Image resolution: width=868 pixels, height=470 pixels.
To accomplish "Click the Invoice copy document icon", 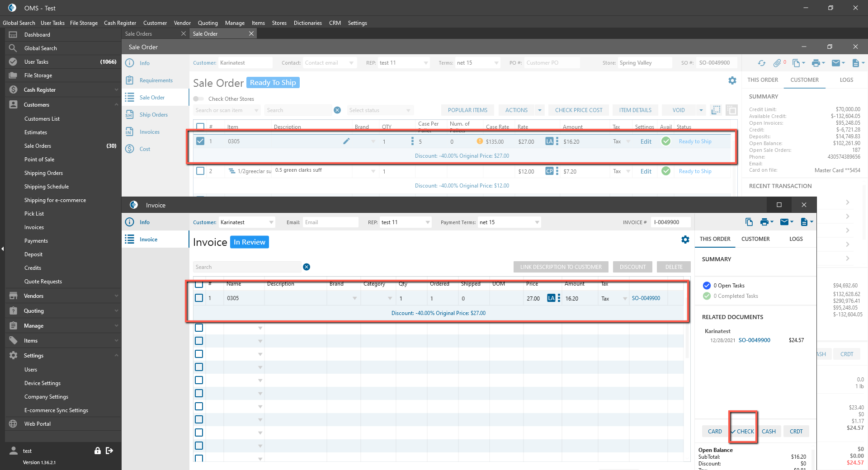I will (x=749, y=222).
